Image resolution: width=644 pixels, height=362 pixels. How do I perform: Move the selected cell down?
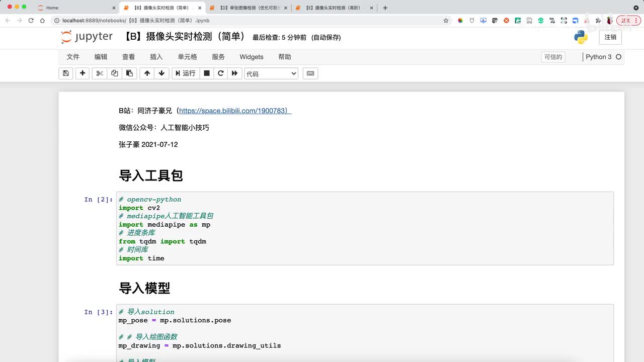(162, 73)
